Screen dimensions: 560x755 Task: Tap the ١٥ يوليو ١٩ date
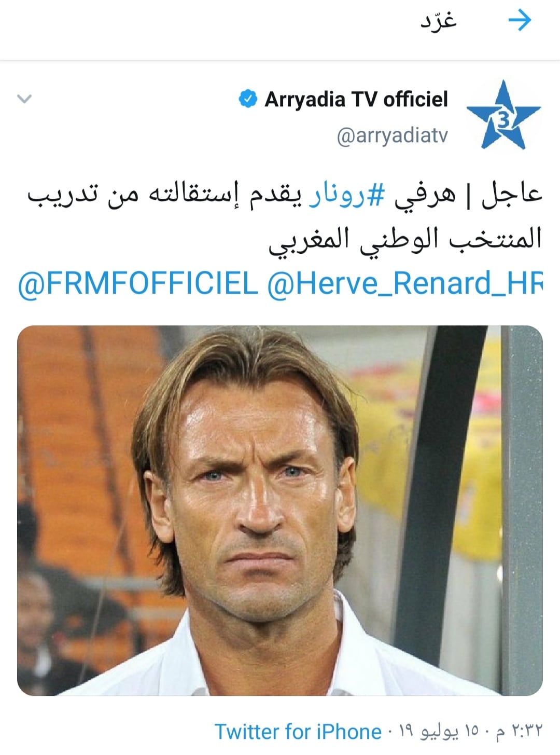coord(439,732)
